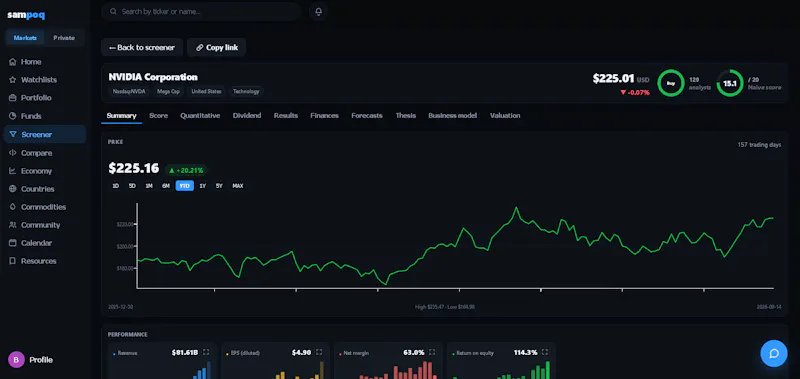This screenshot has width=800, height=379.
Task: Click the Compare sidebar icon
Action: (13, 153)
